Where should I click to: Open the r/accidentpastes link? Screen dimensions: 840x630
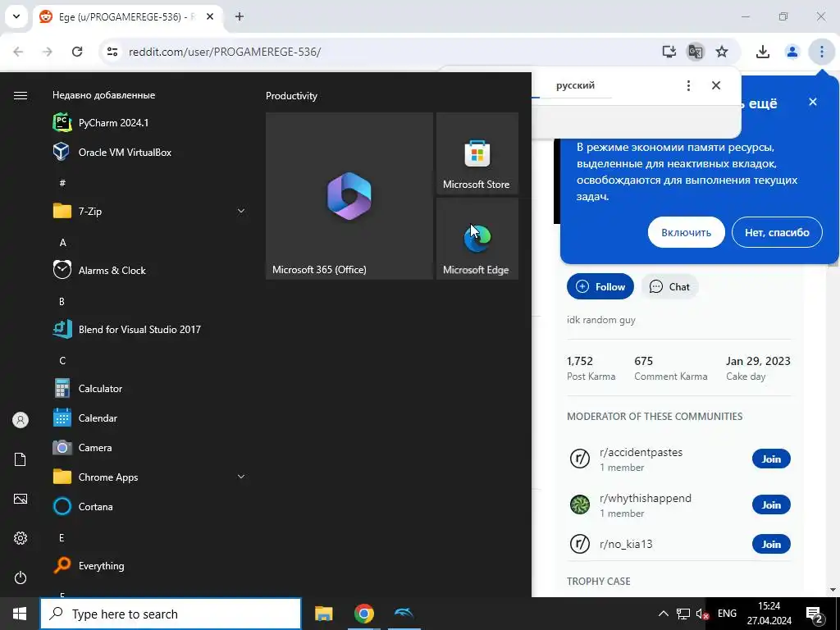641,452
